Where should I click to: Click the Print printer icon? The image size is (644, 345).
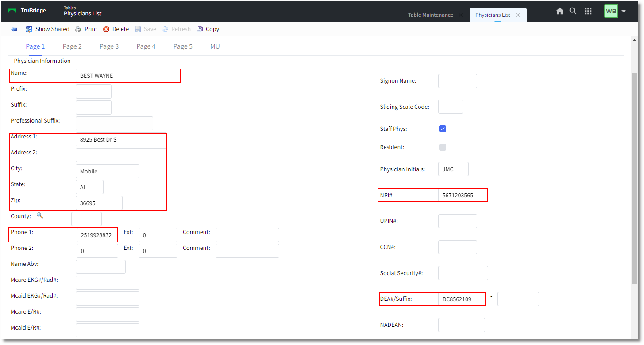point(78,29)
